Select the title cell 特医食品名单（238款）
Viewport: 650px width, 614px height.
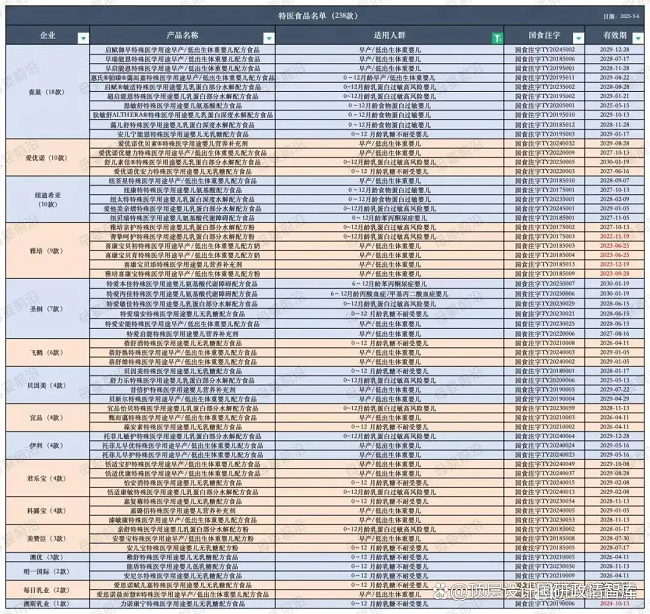(x=318, y=16)
